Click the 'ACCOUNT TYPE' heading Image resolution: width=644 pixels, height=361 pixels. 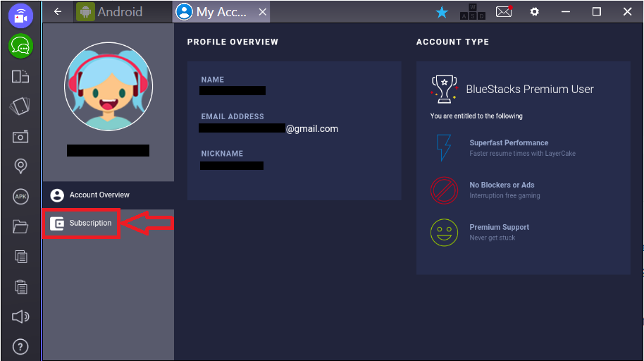click(x=452, y=42)
